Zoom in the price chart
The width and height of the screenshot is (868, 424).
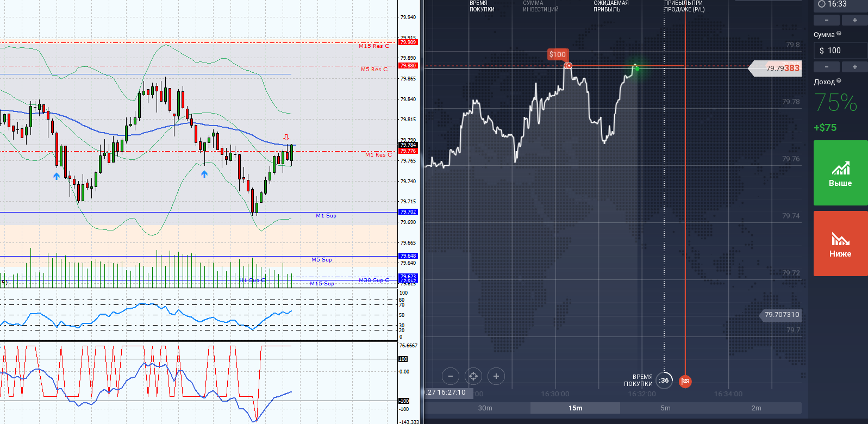pos(496,376)
